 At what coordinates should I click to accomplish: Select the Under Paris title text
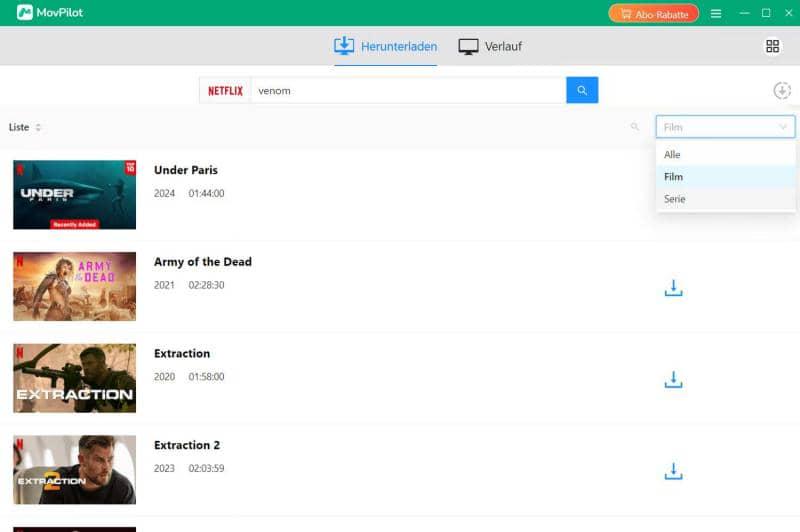[x=186, y=170]
